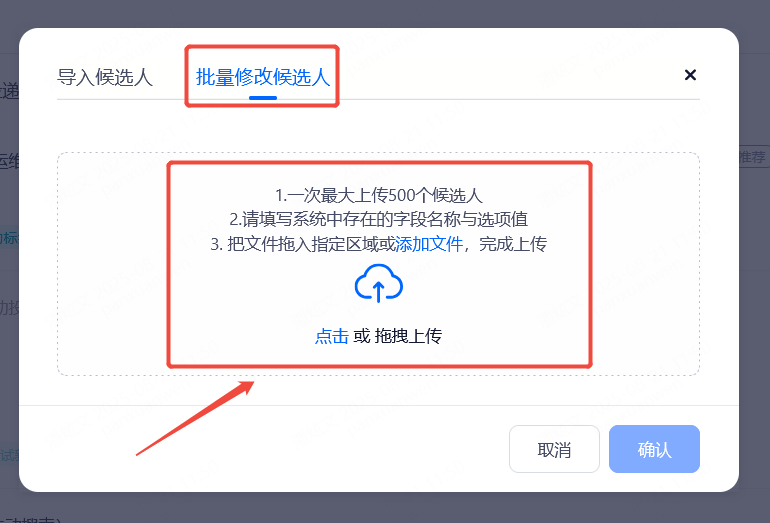Screen dimensions: 770x523
Task: Click the partially hidden 推荐 tag behind dialog
Action: click(754, 157)
